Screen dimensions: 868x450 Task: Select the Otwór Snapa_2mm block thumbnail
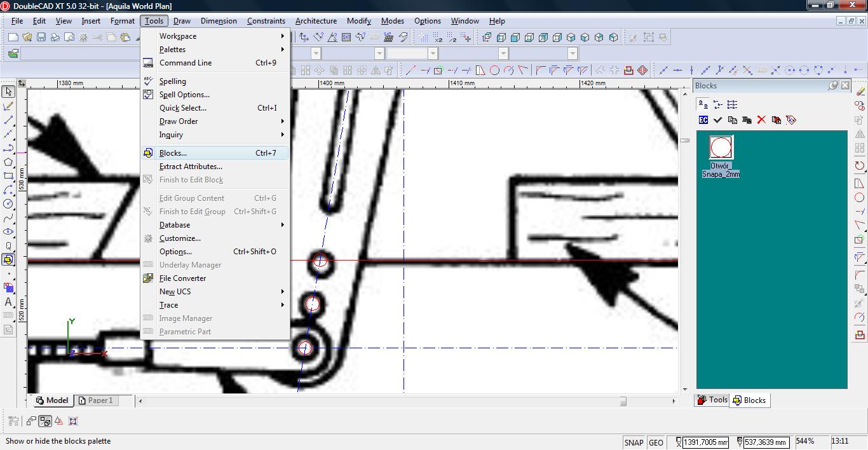coord(721,147)
